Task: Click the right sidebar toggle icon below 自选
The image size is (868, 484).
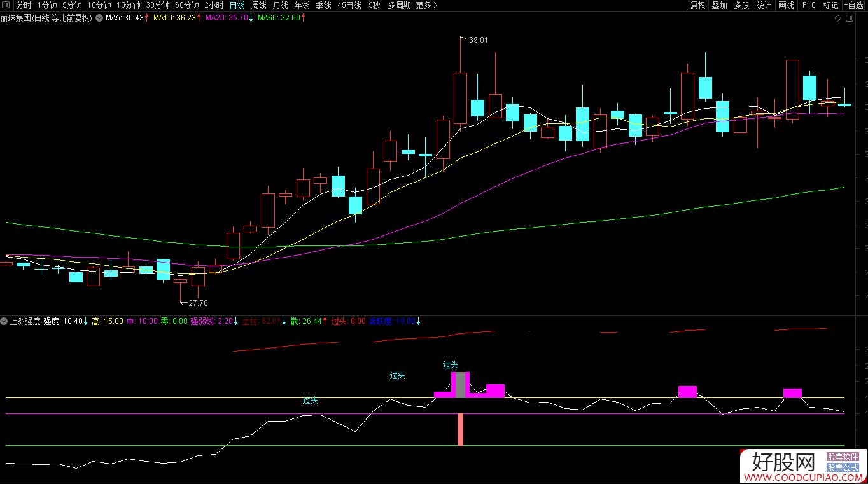Action: tap(850, 18)
